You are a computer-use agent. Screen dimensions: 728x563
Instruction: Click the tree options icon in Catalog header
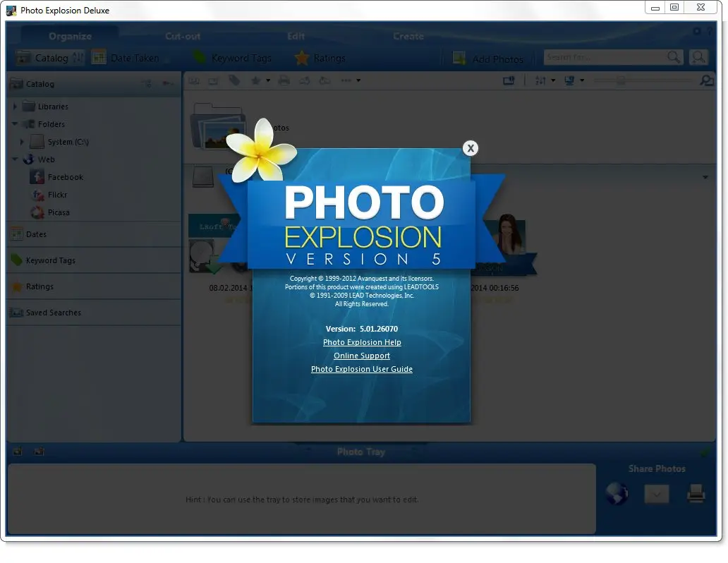(147, 84)
